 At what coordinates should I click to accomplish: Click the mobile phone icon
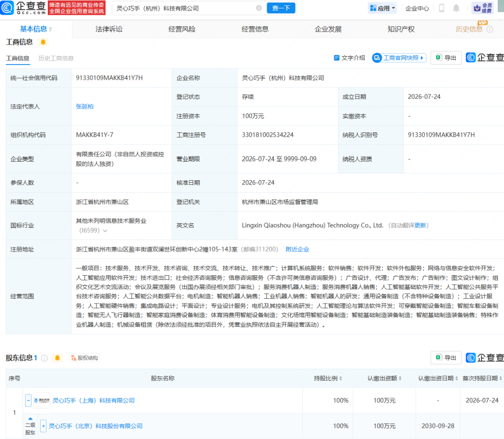(x=442, y=8)
